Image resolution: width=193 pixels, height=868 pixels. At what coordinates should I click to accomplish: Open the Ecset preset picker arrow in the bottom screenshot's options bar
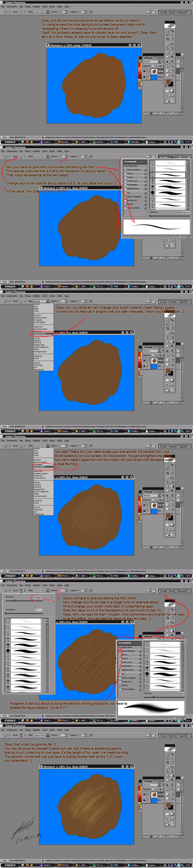pos(25,735)
